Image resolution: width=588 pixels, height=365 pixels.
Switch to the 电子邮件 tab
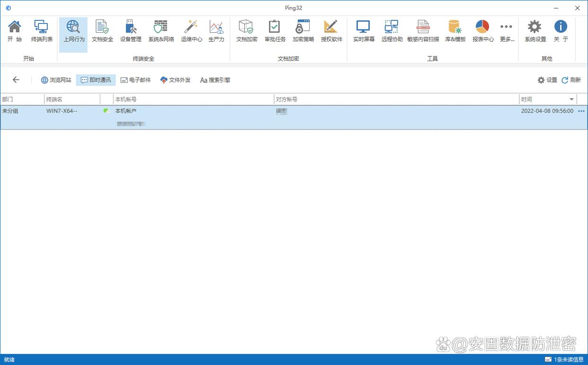[135, 80]
